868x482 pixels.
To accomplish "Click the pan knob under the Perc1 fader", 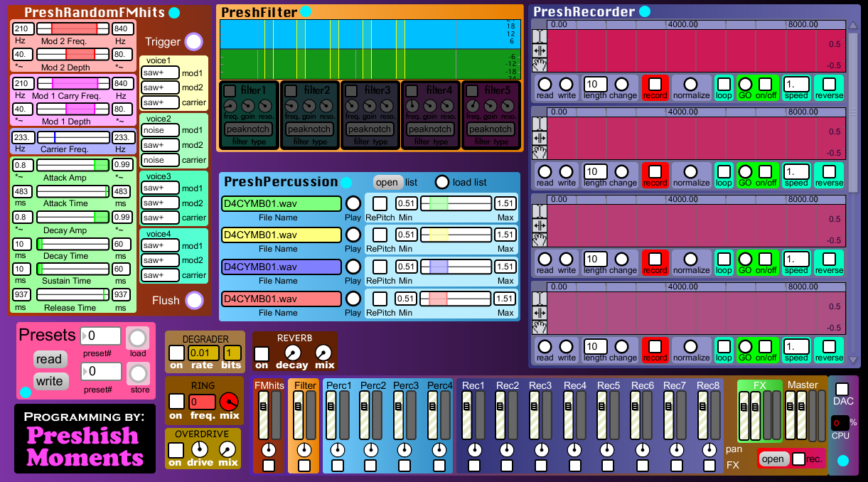I will click(338, 450).
